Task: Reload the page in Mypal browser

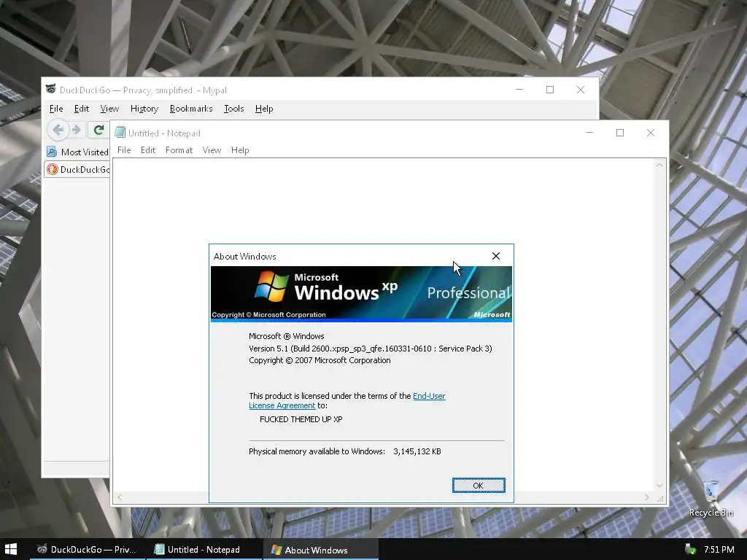Action: tap(98, 130)
